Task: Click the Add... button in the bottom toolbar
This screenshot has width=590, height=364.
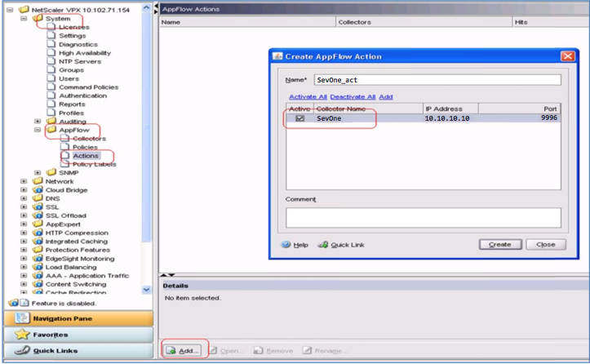Action: pos(182,350)
